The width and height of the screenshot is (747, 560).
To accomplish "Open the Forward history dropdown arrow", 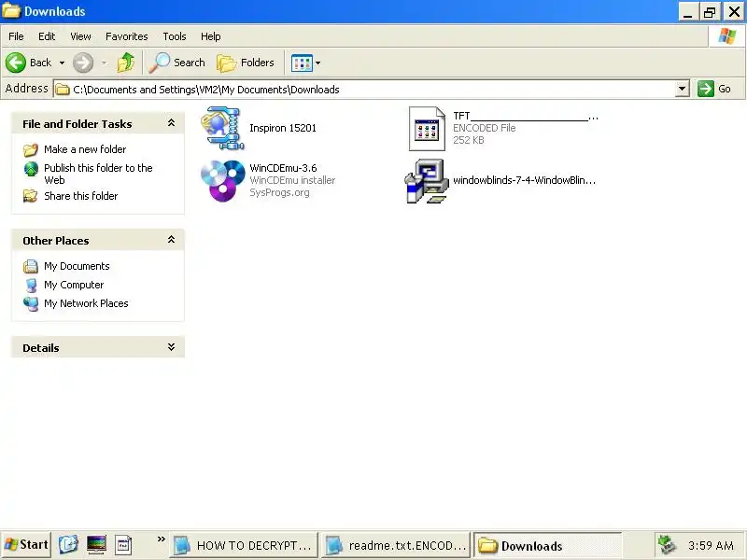I will tap(104, 63).
